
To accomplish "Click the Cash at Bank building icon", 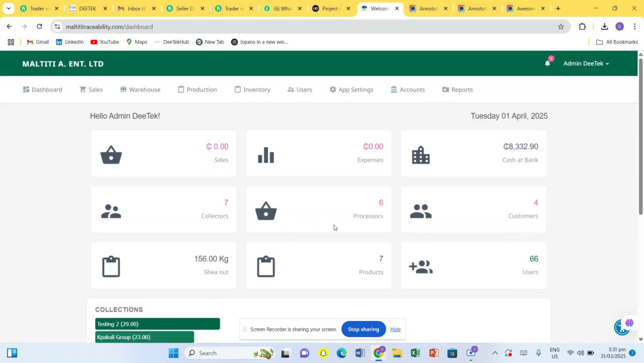I will [421, 155].
